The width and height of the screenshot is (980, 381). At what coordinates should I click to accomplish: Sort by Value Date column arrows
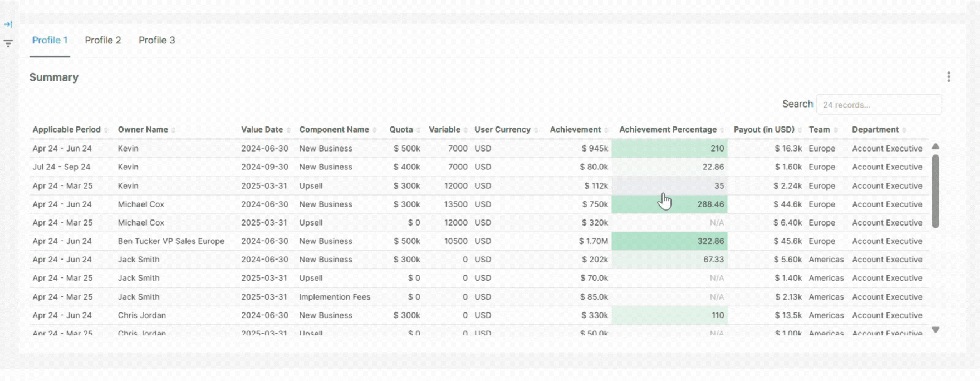click(x=288, y=130)
